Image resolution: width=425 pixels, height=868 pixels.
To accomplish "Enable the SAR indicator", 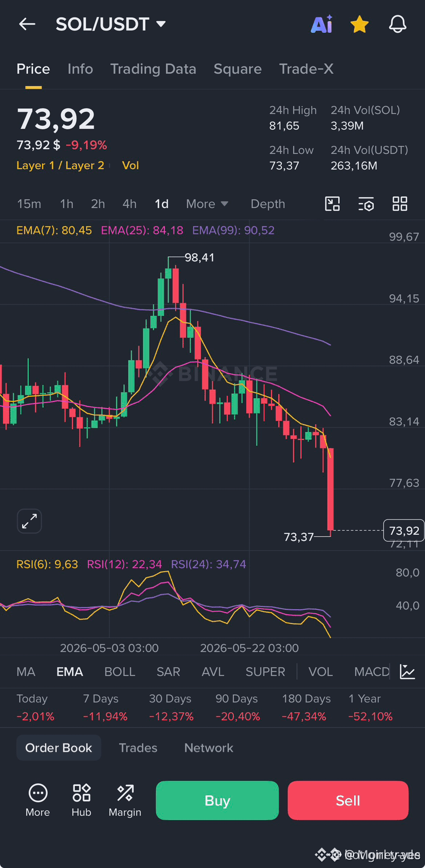I will point(168,672).
